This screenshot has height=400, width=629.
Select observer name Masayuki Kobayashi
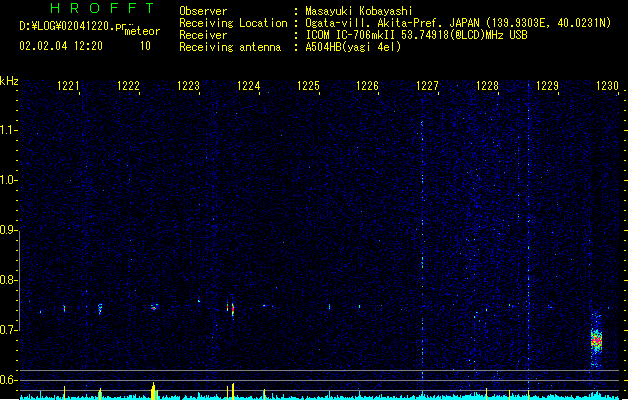(x=359, y=11)
